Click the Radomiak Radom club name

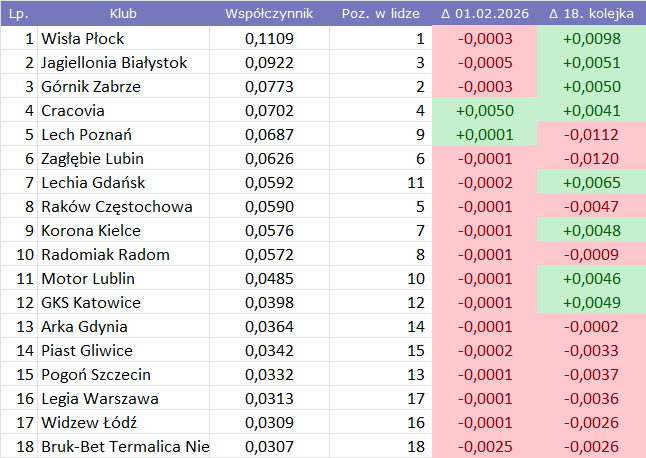[91, 255]
